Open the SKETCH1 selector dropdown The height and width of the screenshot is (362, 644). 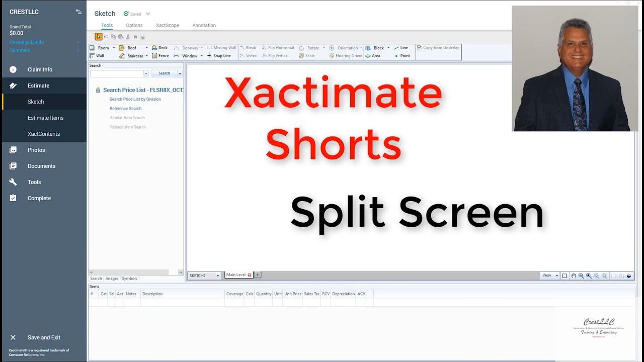click(x=218, y=276)
